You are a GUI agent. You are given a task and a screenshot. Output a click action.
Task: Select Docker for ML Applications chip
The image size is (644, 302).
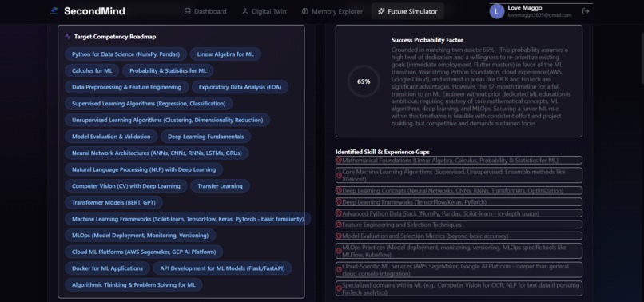107,268
